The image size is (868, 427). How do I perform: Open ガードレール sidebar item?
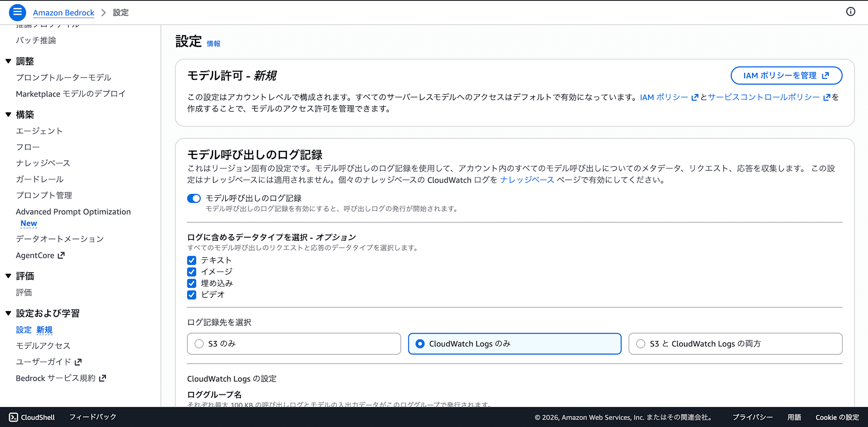40,179
